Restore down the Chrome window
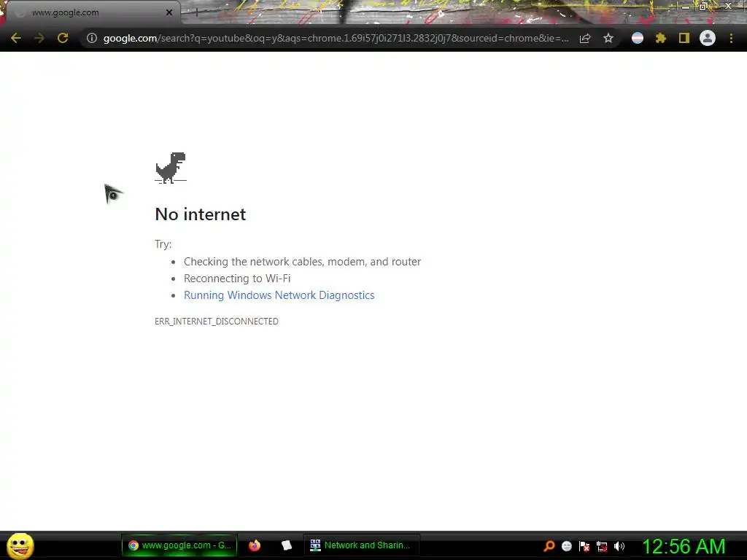This screenshot has width=747, height=560. pyautogui.click(x=703, y=6)
